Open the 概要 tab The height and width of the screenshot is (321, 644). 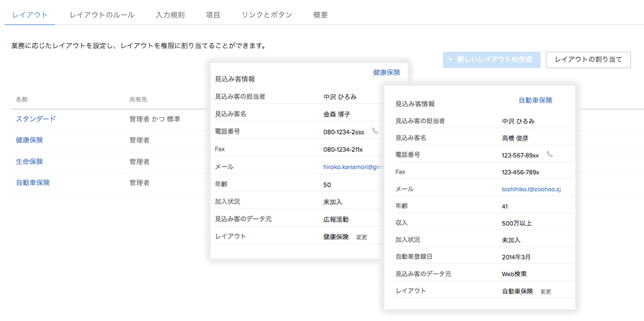pyautogui.click(x=320, y=15)
